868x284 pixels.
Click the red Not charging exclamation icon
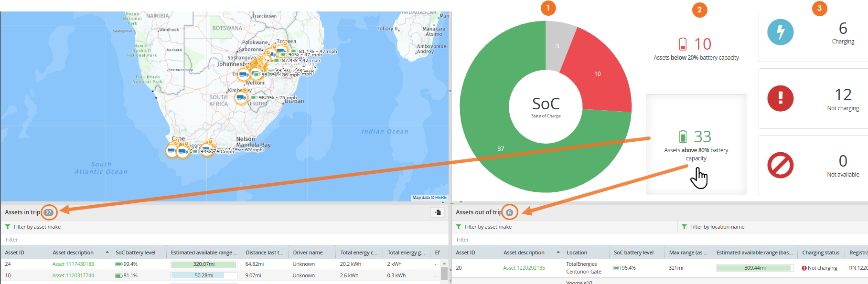point(780,98)
